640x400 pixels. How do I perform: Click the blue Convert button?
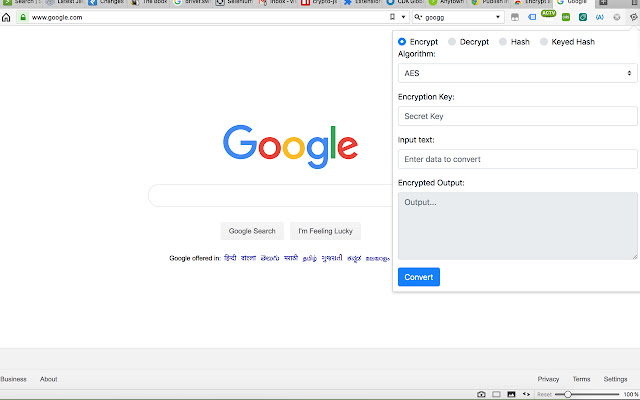(x=419, y=277)
